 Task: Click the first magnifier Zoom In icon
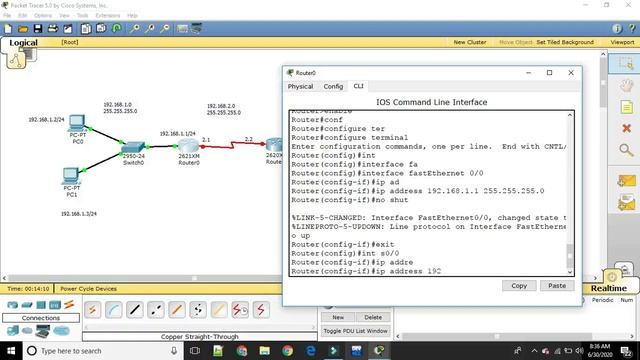tap(135, 29)
